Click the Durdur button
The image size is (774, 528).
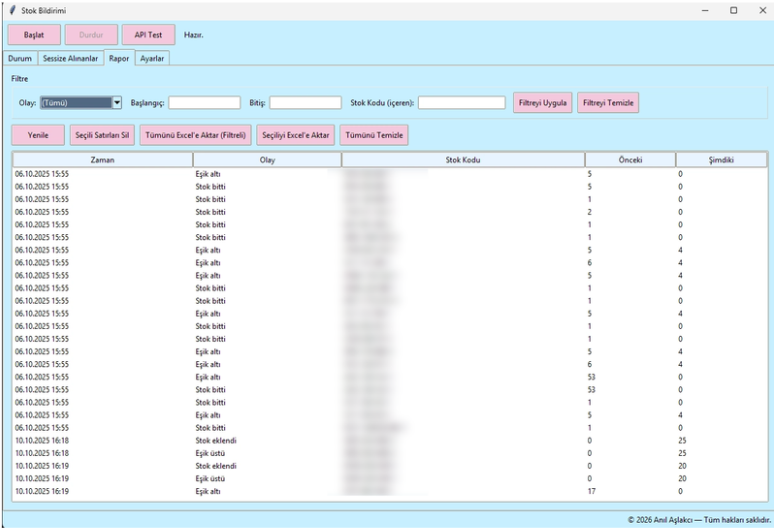(91, 35)
